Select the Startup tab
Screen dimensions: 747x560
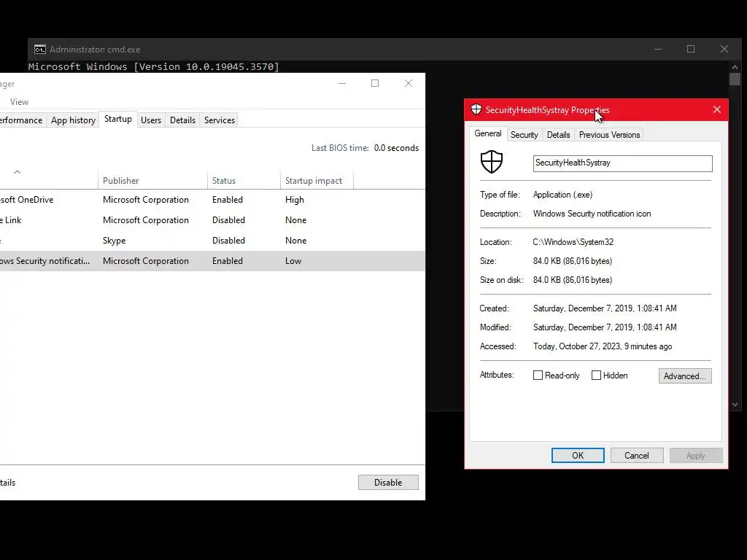coord(118,119)
